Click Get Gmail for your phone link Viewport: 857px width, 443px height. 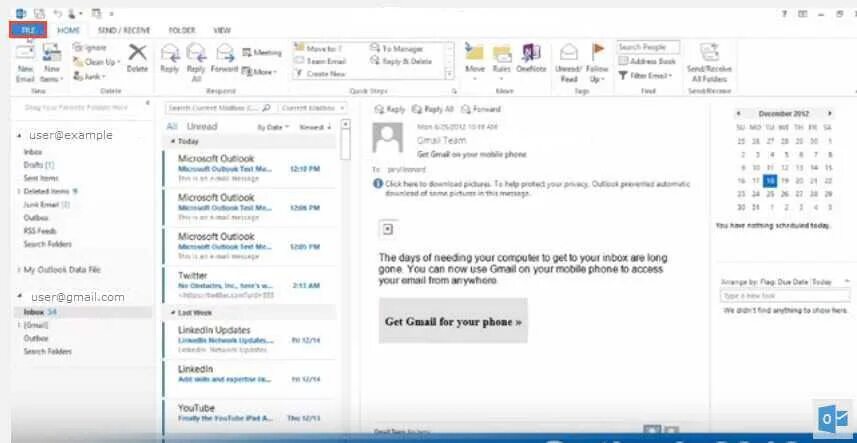(x=453, y=321)
